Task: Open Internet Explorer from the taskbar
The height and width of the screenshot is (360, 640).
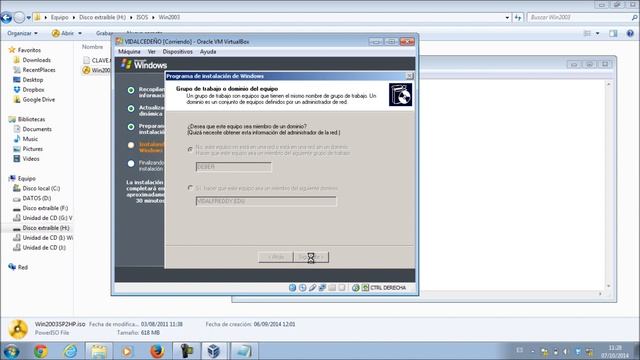Action: click(x=70, y=351)
